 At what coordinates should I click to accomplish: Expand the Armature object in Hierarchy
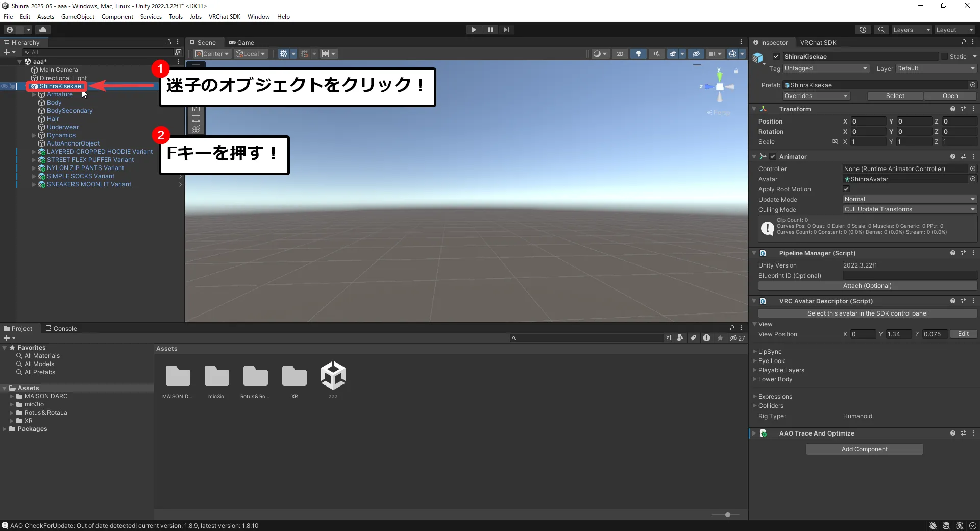point(34,94)
